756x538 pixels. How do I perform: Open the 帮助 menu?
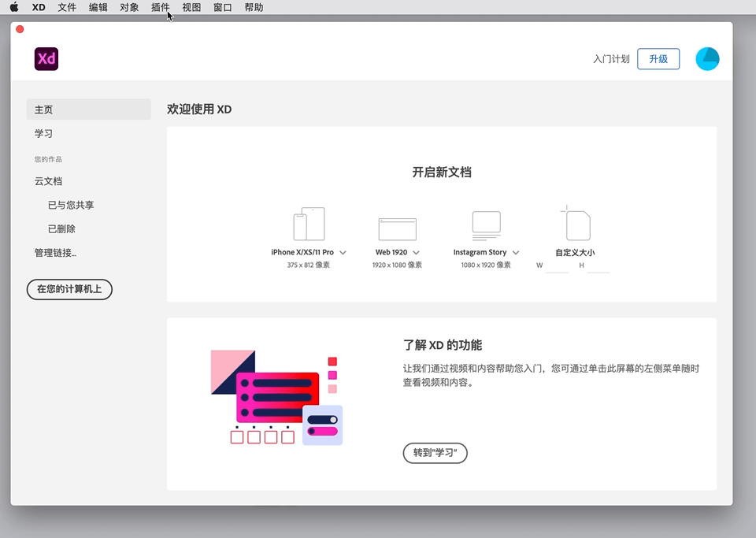254,7
